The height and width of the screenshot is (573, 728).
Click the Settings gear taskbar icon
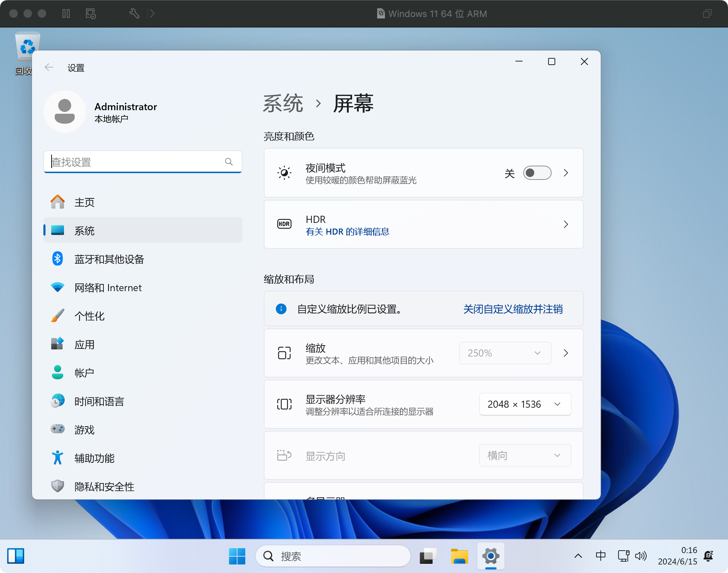(491, 556)
